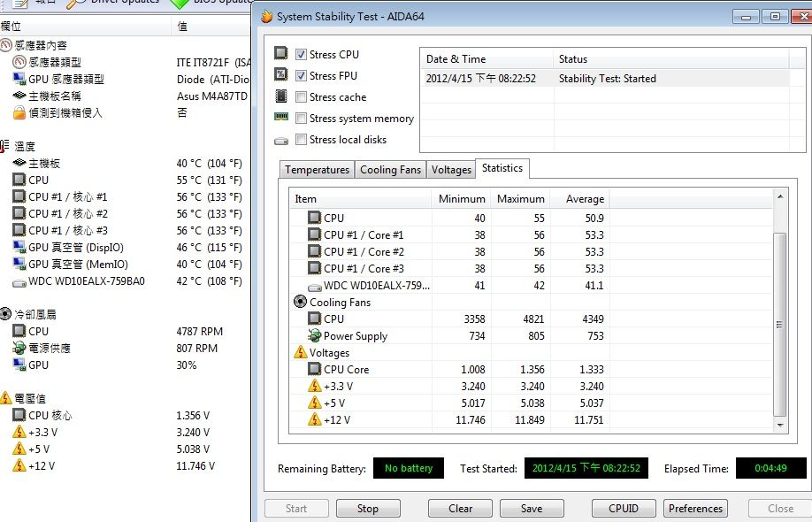Click the Status log column header
812x522 pixels.
pos(671,59)
